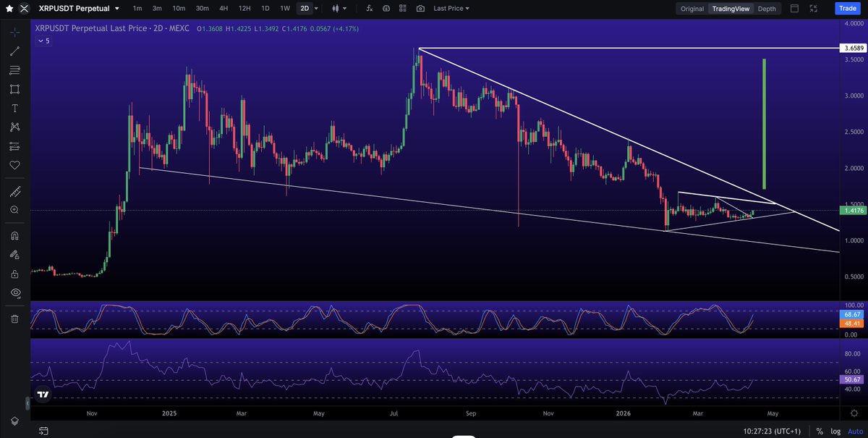Screen dimensions: 868x438
Task: Click the 2026 label on time axis
Action: 625,413
